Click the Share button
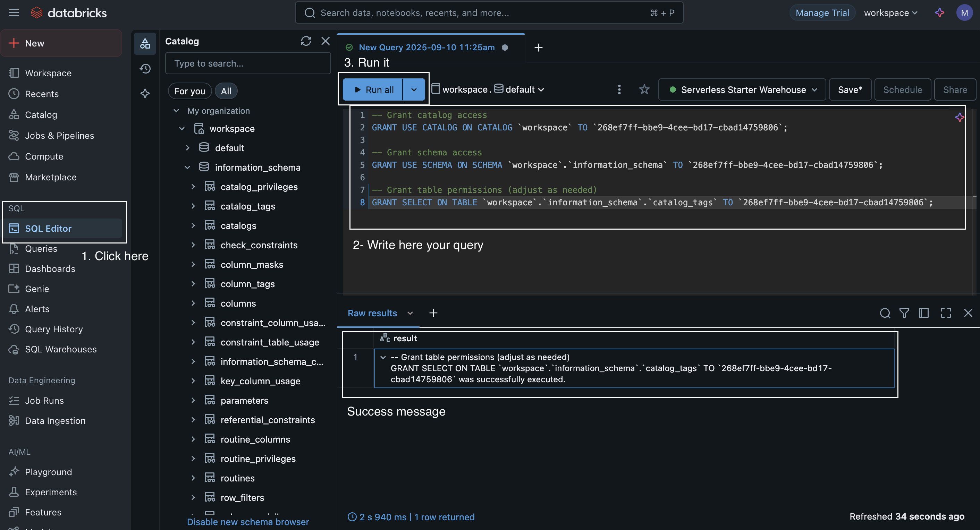980x530 pixels. coord(955,89)
